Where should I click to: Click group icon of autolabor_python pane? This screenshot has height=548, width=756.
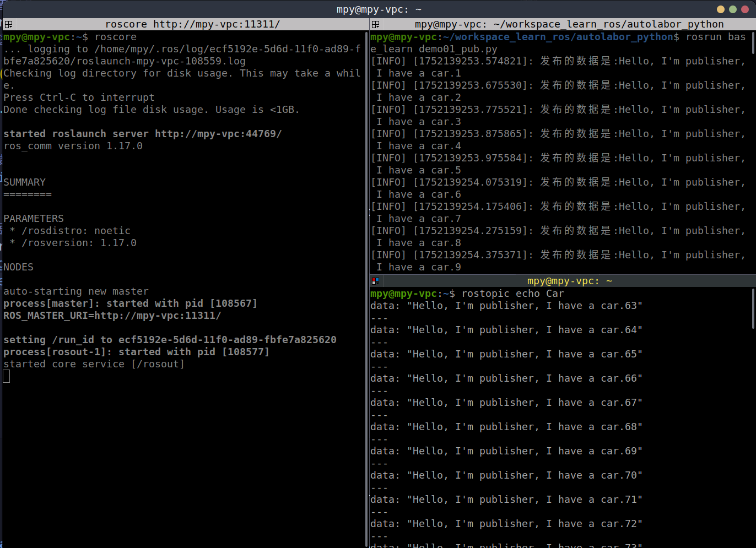[376, 24]
